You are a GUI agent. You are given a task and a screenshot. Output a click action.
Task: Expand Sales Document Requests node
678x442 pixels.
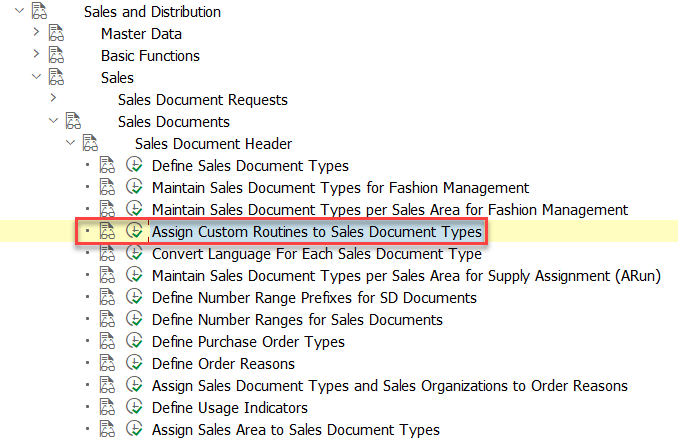click(53, 98)
